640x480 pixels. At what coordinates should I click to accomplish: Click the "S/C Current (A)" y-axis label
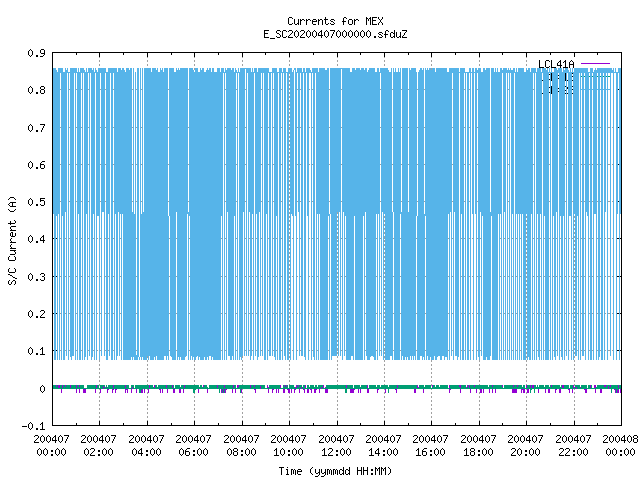[12, 240]
